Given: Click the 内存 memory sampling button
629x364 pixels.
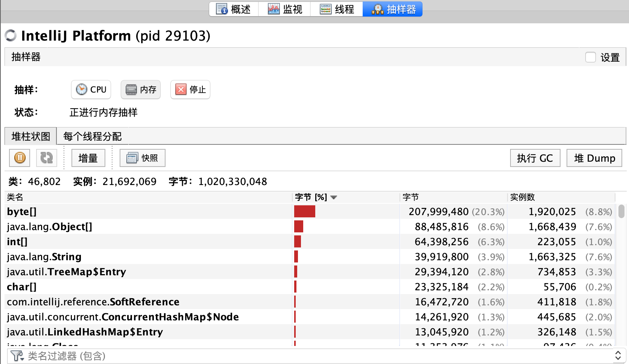Looking at the screenshot, I should pyautogui.click(x=141, y=89).
